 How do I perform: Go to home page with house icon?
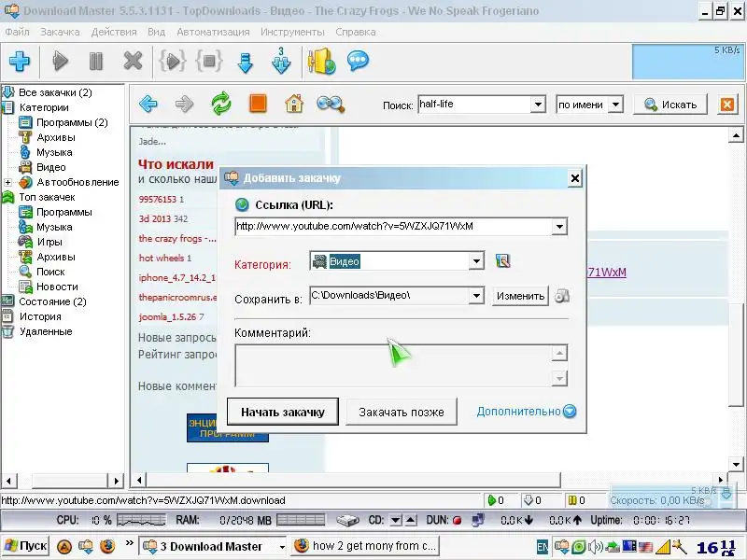[294, 104]
